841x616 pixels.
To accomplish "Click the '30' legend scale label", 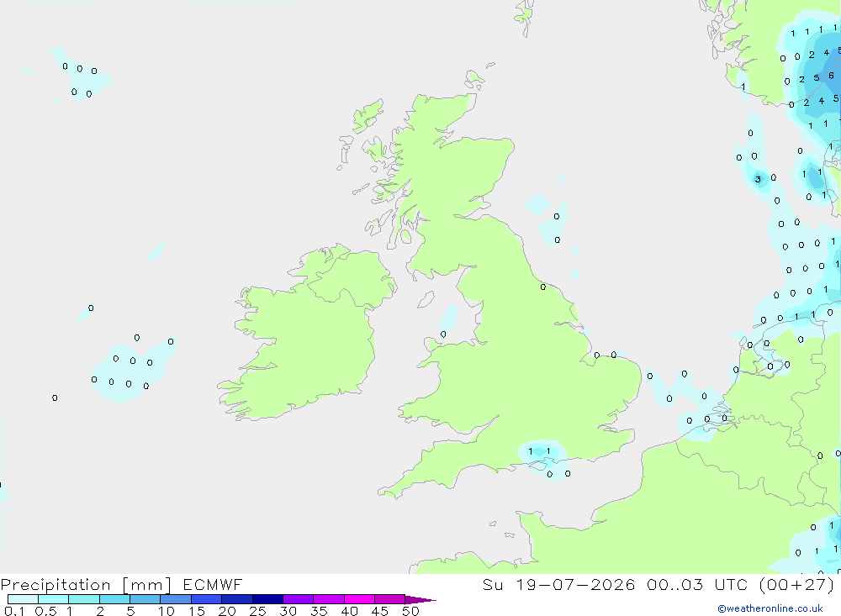I will [288, 611].
